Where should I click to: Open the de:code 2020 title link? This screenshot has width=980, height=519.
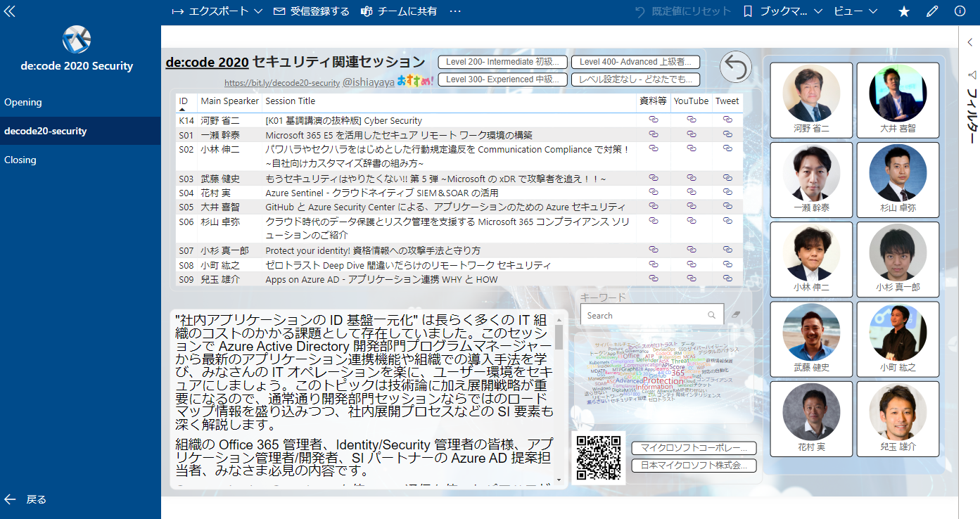(x=207, y=62)
